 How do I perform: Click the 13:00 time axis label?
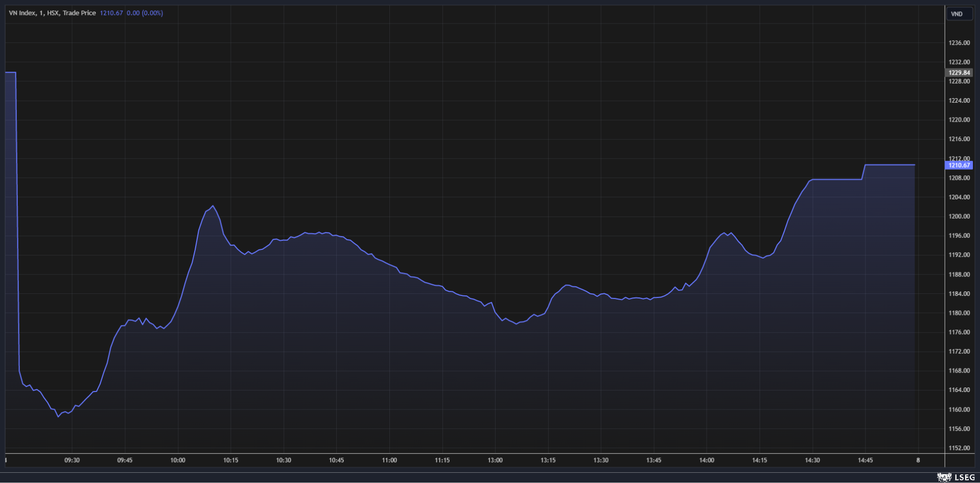click(x=495, y=460)
